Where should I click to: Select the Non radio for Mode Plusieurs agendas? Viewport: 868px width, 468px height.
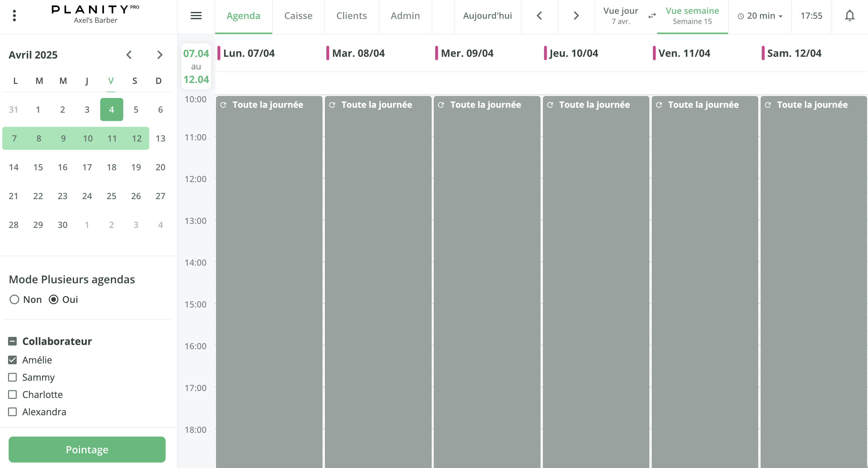pos(14,299)
